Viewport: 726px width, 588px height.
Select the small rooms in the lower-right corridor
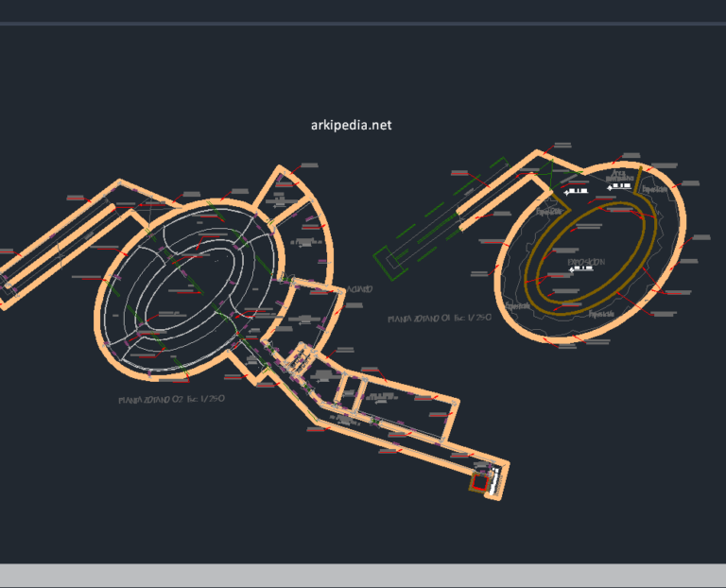350,390
